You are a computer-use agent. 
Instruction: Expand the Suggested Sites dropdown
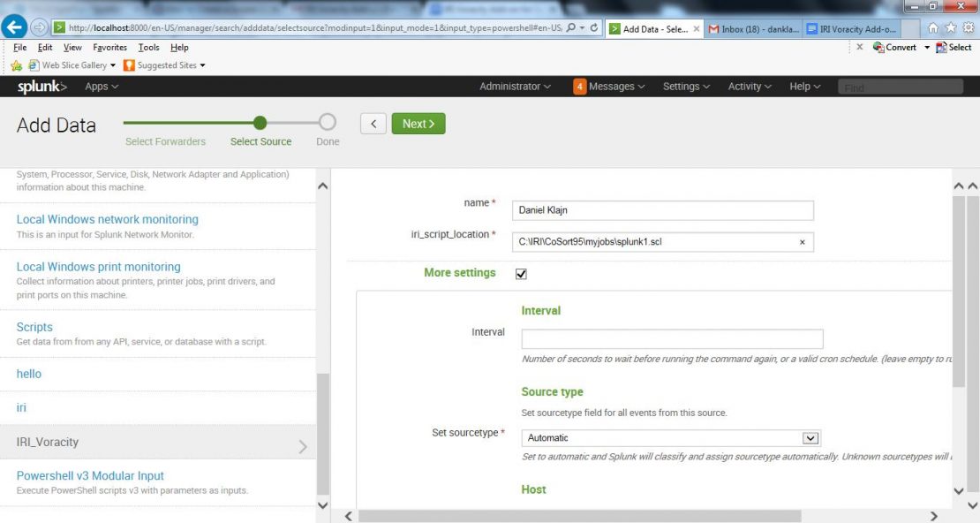(202, 65)
